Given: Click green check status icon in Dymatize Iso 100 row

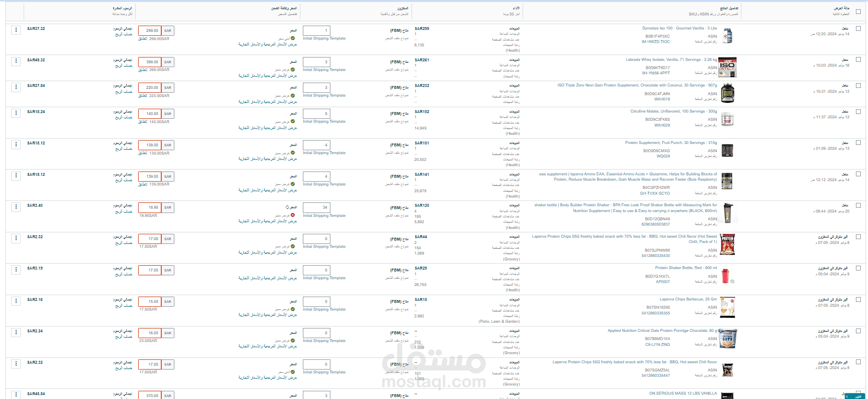Looking at the screenshot, I should (x=293, y=39).
